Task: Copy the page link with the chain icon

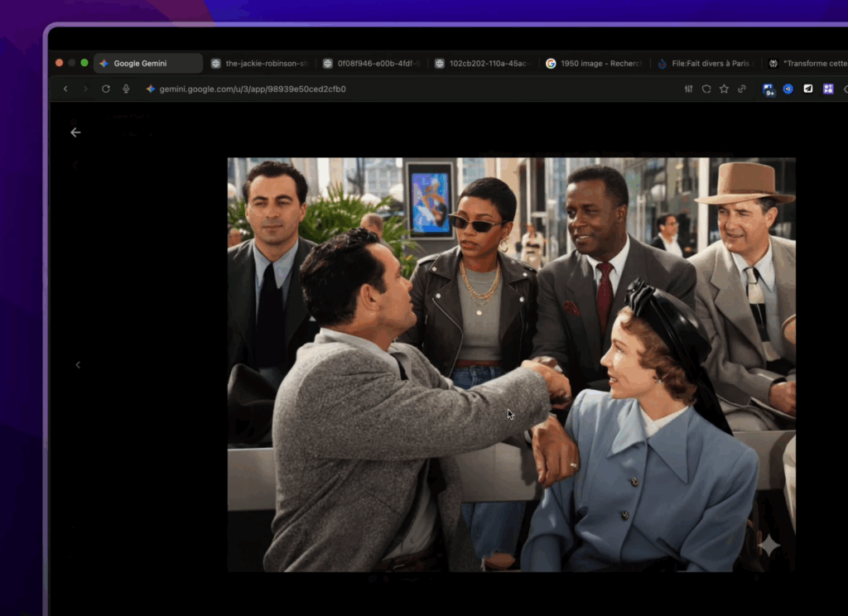Action: [742, 89]
